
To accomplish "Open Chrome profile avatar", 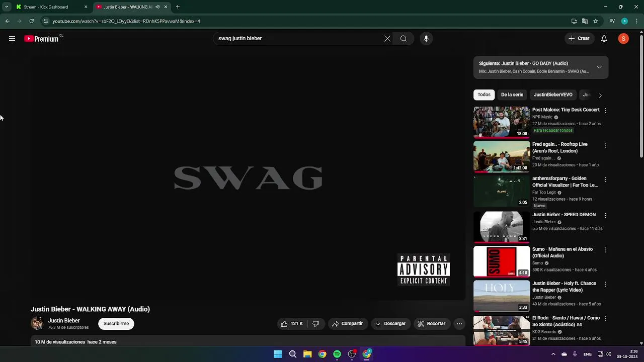I will tap(624, 21).
